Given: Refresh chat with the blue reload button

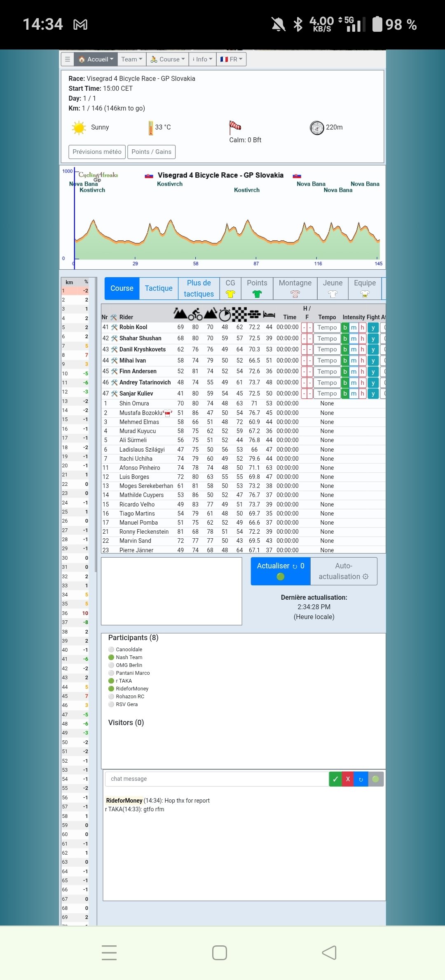Looking at the screenshot, I should click(361, 779).
